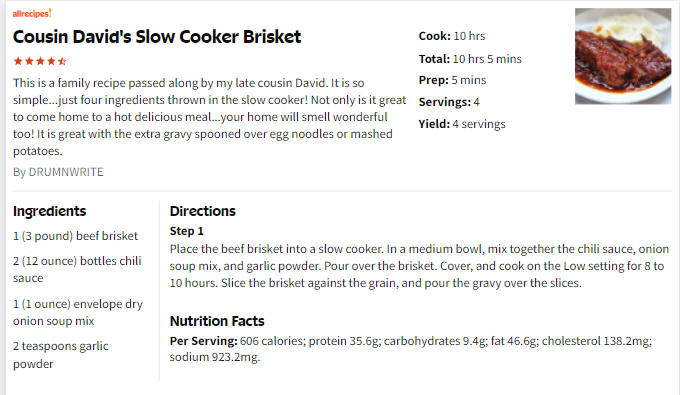Click the Prep 5 mins text

click(452, 80)
